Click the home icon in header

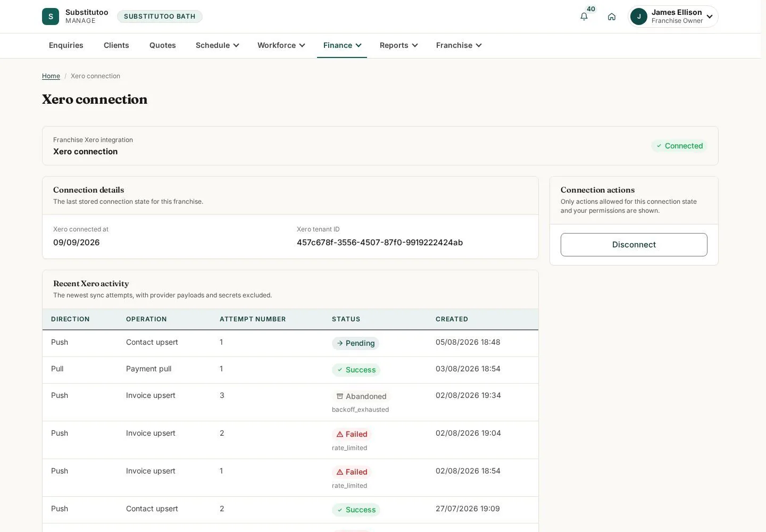coord(612,16)
